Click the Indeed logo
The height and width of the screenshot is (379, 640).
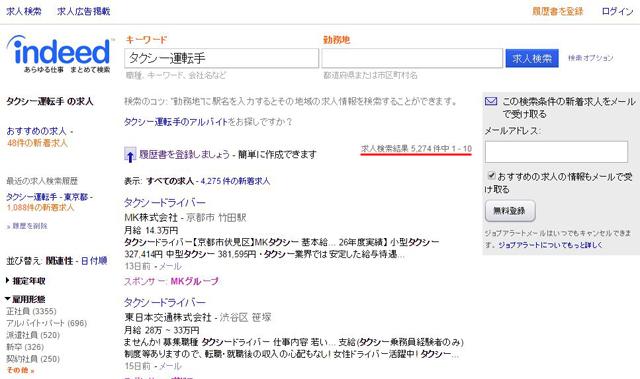[x=60, y=54]
